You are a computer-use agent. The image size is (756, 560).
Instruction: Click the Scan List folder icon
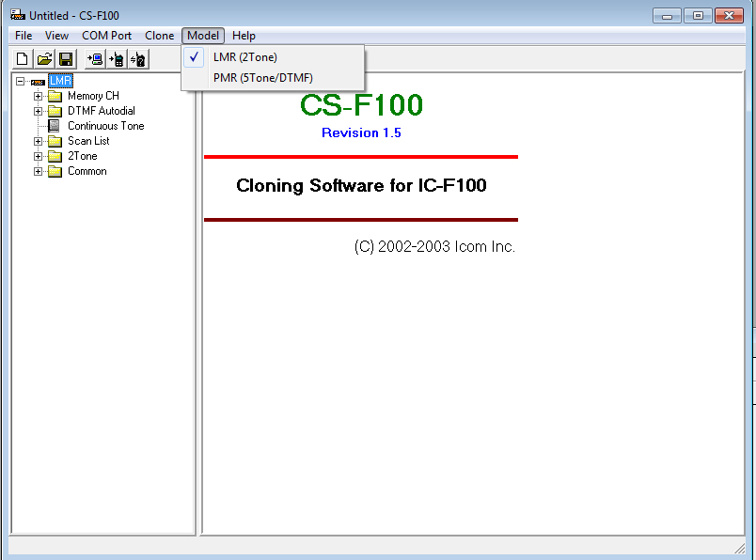(x=55, y=141)
